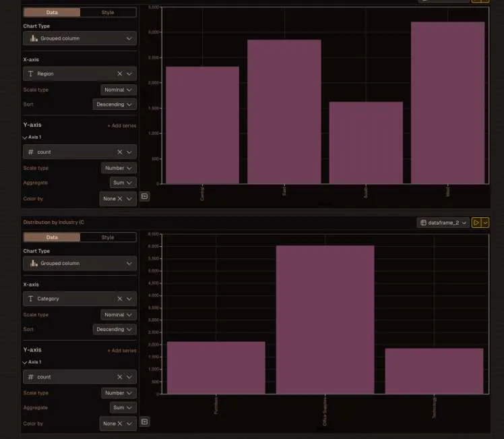The height and width of the screenshot is (439, 504).
Task: Open the Aggregate Sum dropdown in the Region chart
Action: point(123,183)
